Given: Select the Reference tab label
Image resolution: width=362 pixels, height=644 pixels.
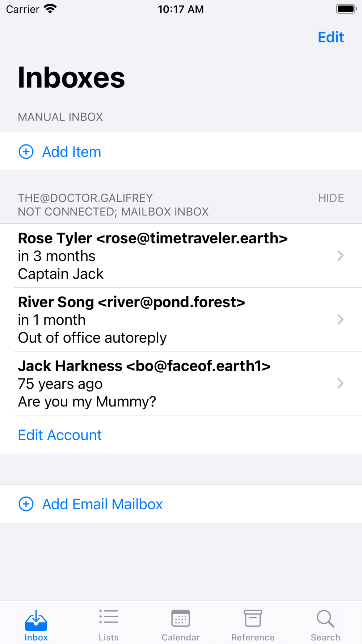Looking at the screenshot, I should point(253,637).
